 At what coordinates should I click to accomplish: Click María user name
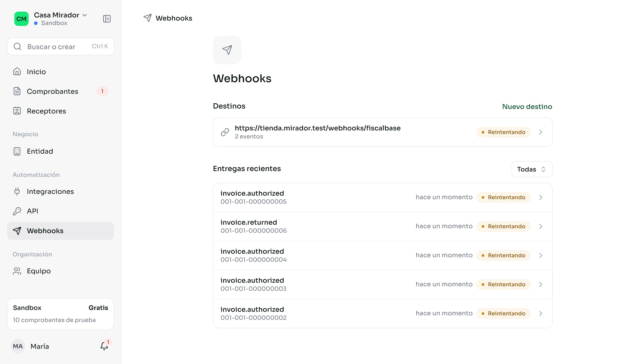tap(40, 346)
